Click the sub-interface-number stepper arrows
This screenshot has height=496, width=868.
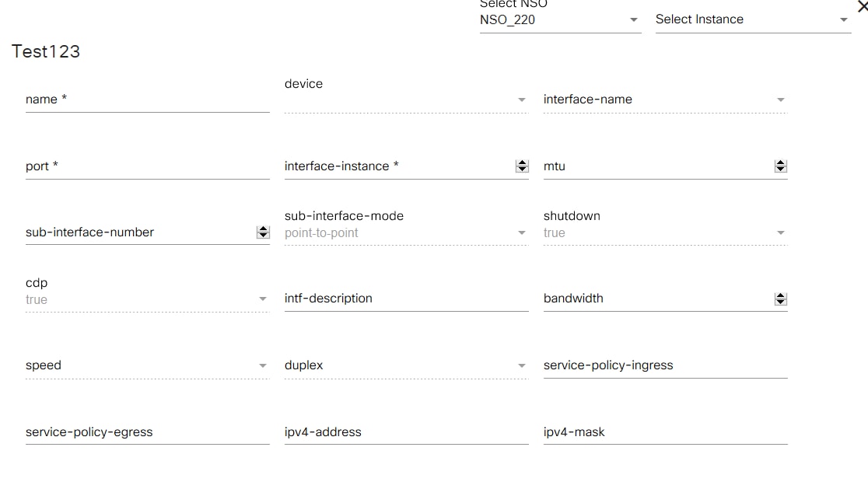[x=263, y=232]
